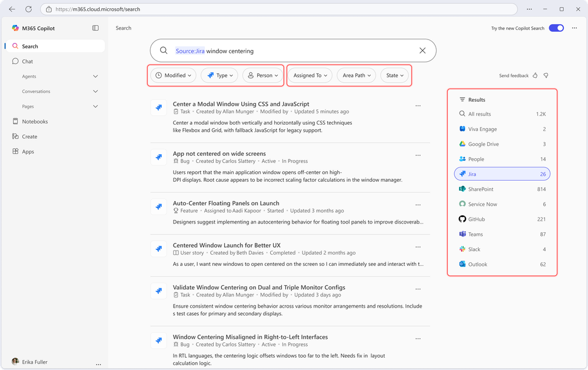Filter results by GitHub
This screenshot has height=370, width=588.
click(x=502, y=219)
